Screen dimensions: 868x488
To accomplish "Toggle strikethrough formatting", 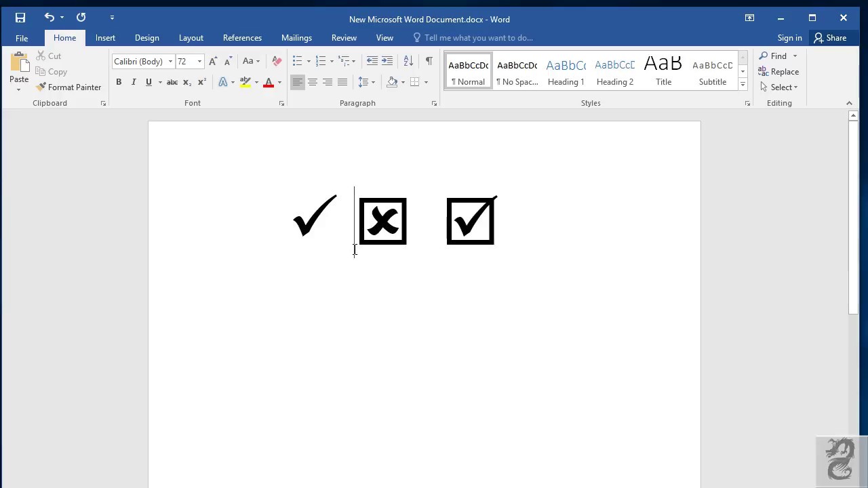I will pyautogui.click(x=172, y=82).
